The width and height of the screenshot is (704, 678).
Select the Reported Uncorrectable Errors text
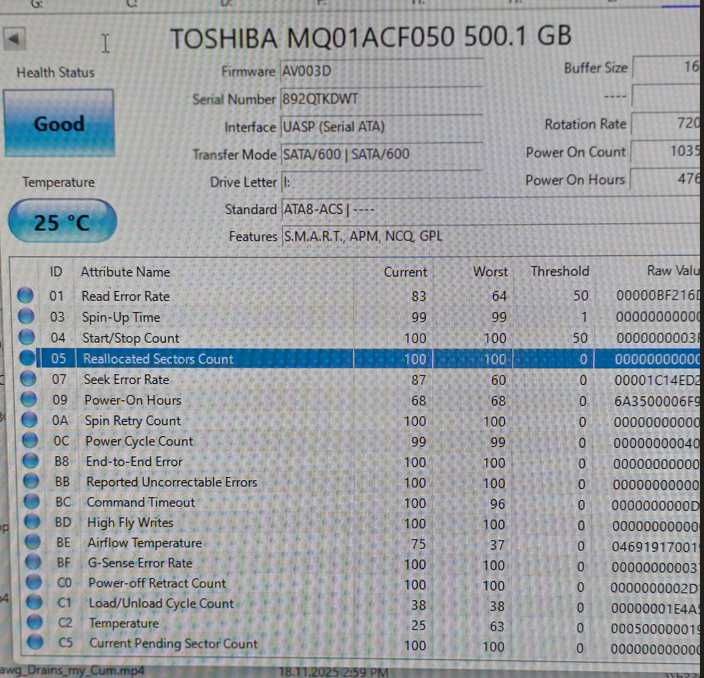(x=172, y=482)
